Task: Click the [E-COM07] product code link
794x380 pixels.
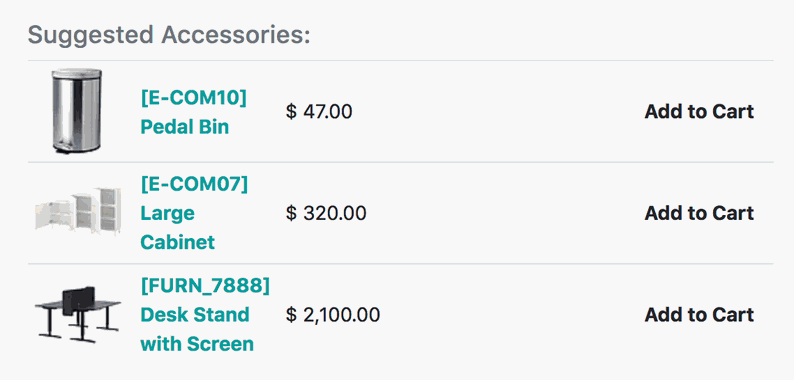Action: click(194, 184)
